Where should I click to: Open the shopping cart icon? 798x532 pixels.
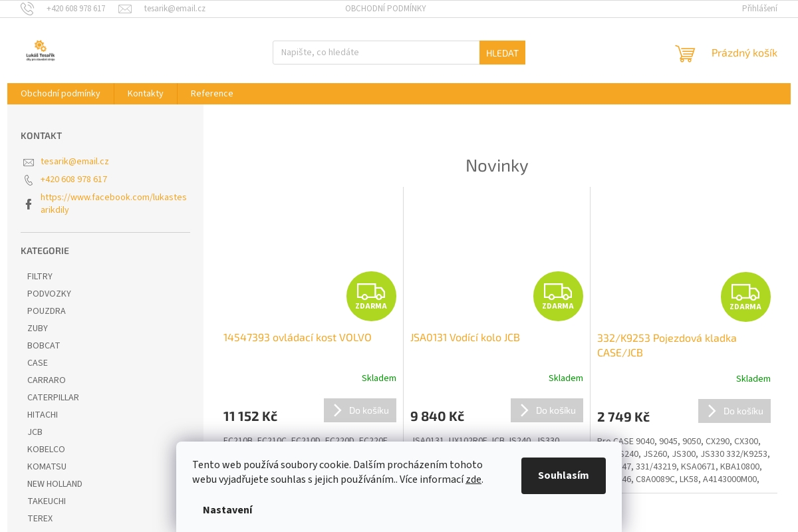coord(685,53)
